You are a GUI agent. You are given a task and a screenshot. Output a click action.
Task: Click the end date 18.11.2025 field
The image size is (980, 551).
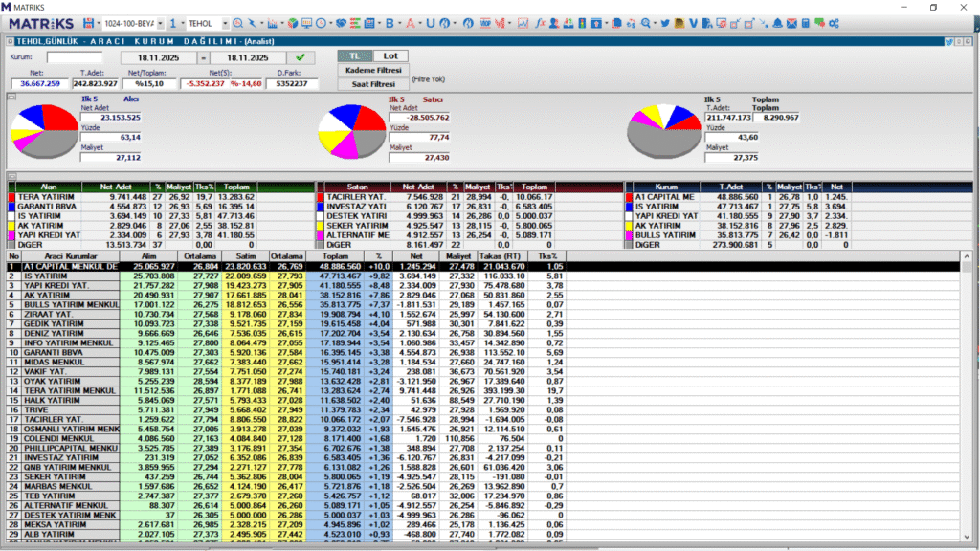(x=248, y=57)
